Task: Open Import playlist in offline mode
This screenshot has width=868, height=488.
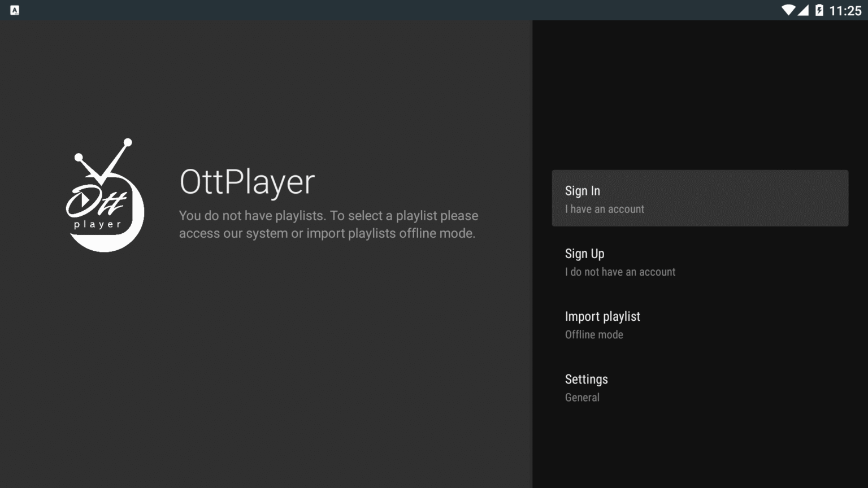Action: [602, 316]
